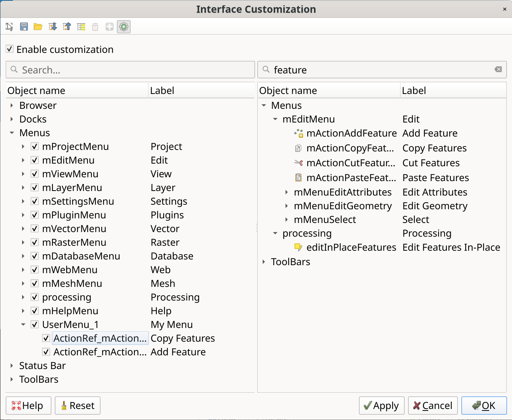Uncheck the Copy Features ActionRef checkbox
512x420 pixels.
46,338
